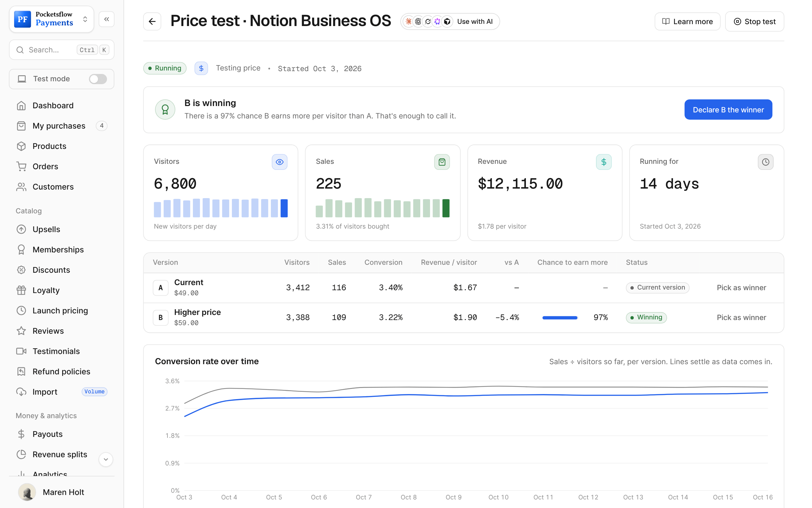Image resolution: width=812 pixels, height=508 pixels.
Task: Open Import in the sidebar
Action: [x=62, y=392]
